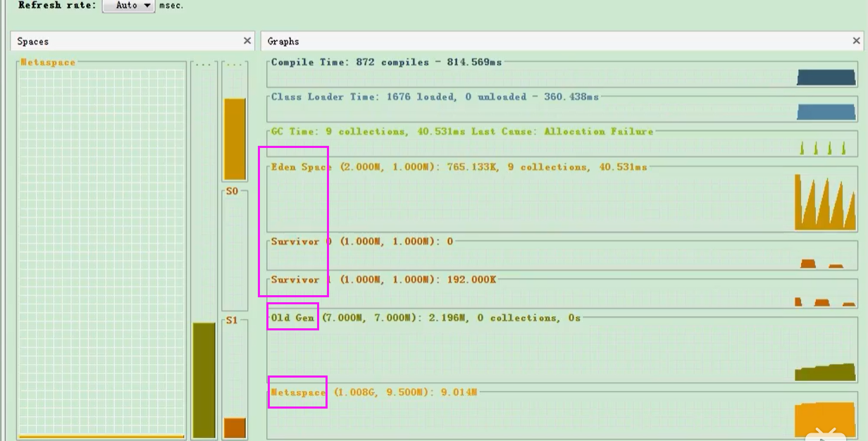Click the orange S1 survivor bar
The width and height of the screenshot is (868, 441).
point(235,428)
